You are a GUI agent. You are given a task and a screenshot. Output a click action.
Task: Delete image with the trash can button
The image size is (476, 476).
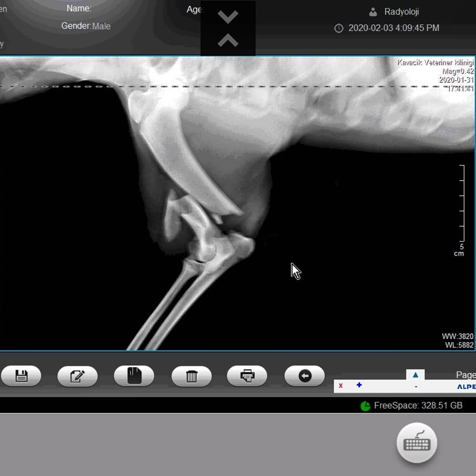(x=192, y=376)
